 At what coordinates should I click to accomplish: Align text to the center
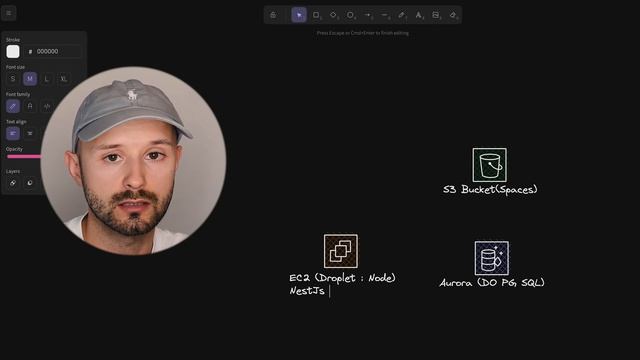(30, 133)
